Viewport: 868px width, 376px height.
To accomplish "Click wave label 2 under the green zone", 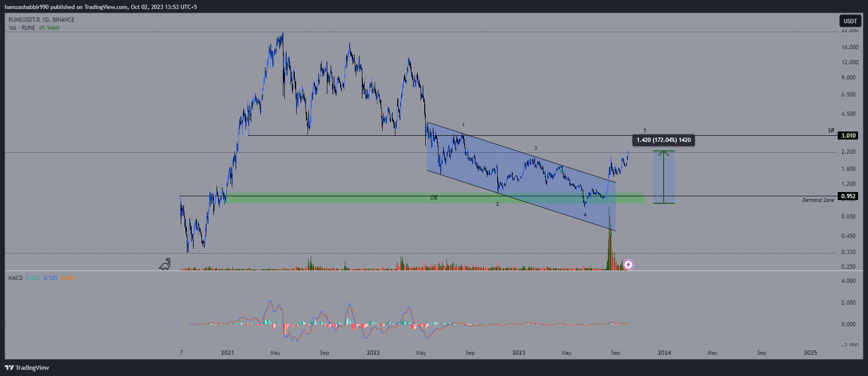I will click(x=497, y=204).
